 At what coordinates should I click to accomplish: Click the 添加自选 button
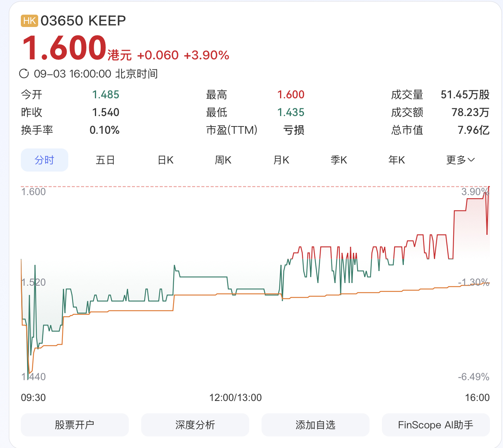pos(316,425)
